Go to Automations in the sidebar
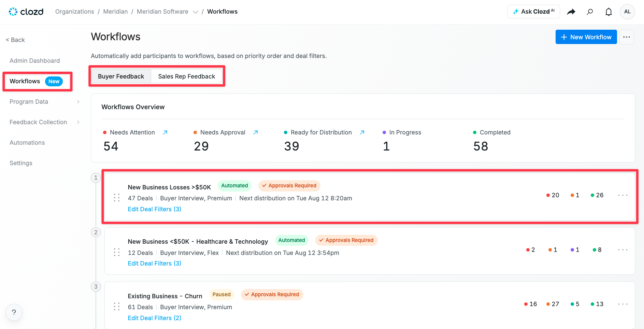644x329 pixels. (x=27, y=143)
